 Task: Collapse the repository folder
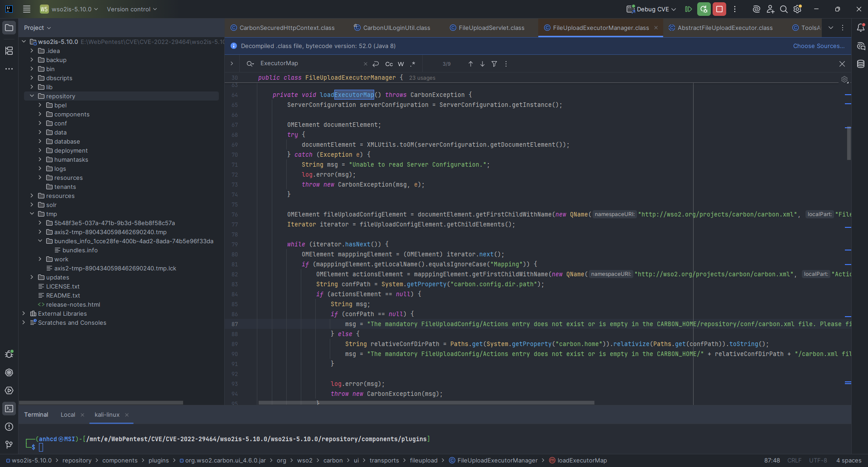[x=32, y=96]
